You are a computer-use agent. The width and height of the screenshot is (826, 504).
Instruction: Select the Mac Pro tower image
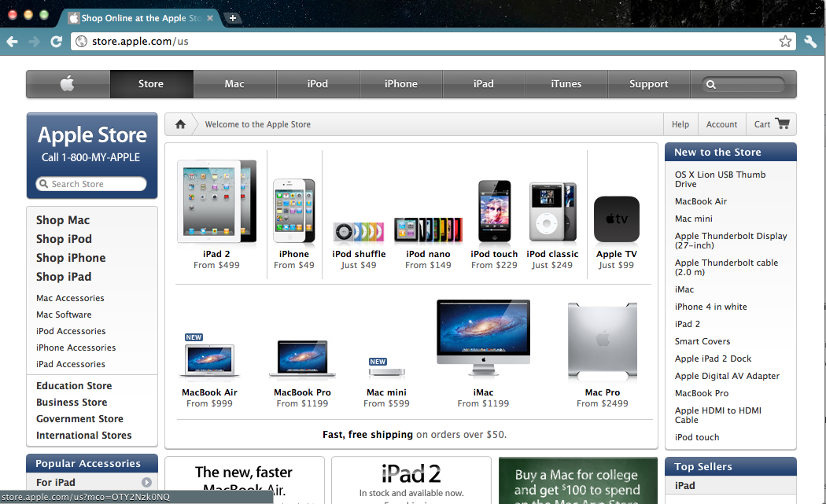click(603, 340)
